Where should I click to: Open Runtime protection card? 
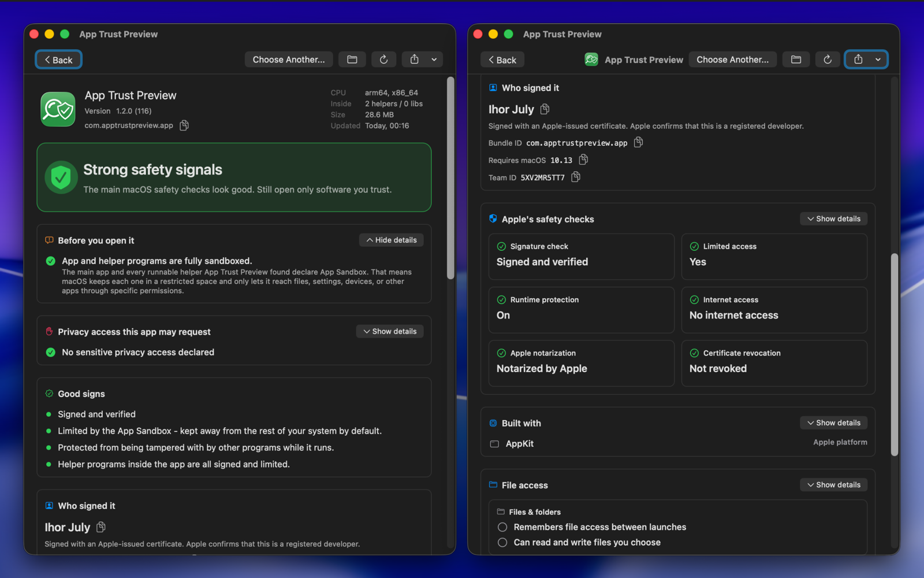pos(582,310)
